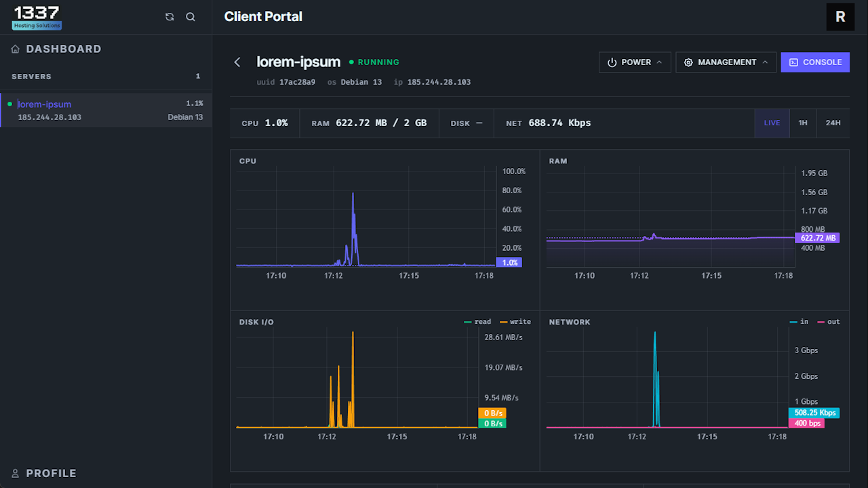Screen dimensions: 868x488
Task: Switch to the LIVE time range
Action: pyautogui.click(x=772, y=123)
